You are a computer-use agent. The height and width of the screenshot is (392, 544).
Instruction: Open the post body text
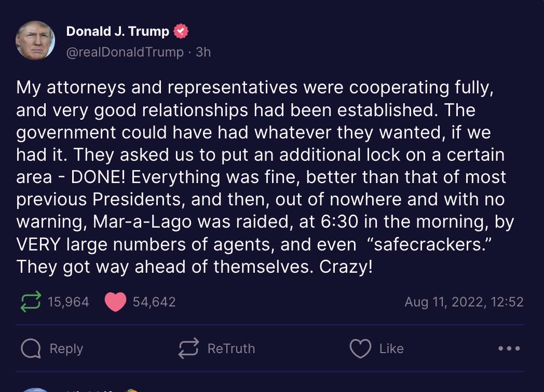coord(265,177)
